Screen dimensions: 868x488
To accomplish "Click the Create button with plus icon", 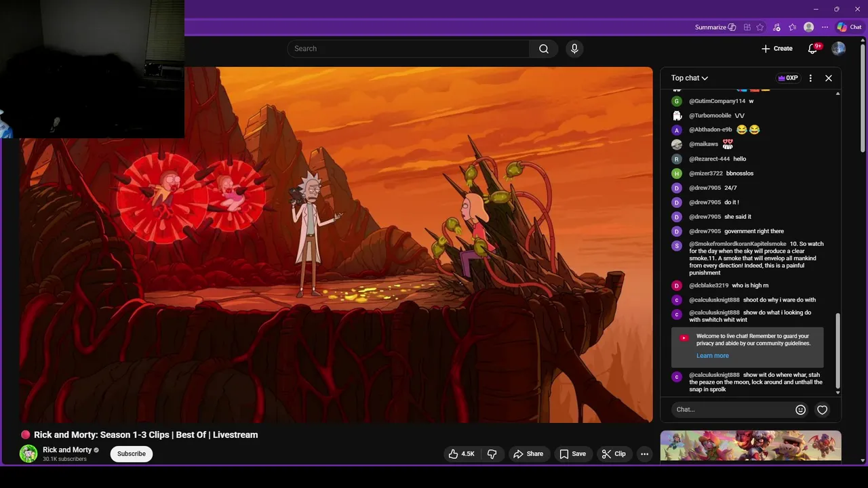I will coord(776,49).
